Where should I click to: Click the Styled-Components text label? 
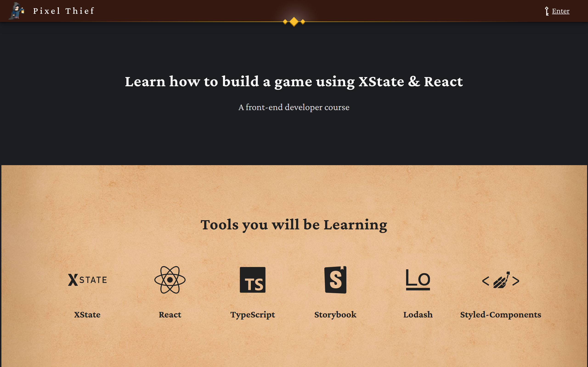pos(500,315)
